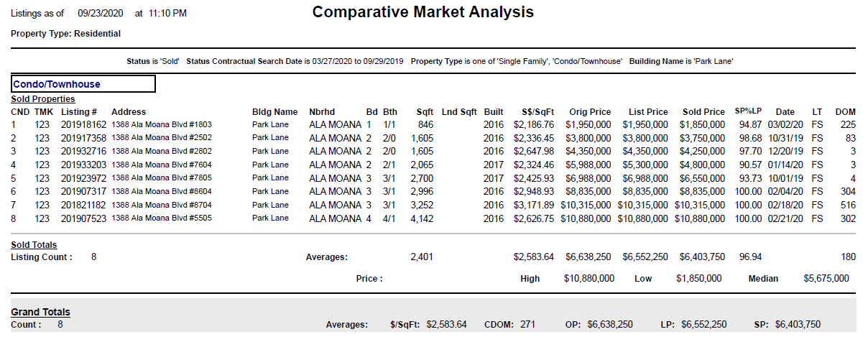Click the Grand Totals heading
868x337 pixels.
pos(40,312)
